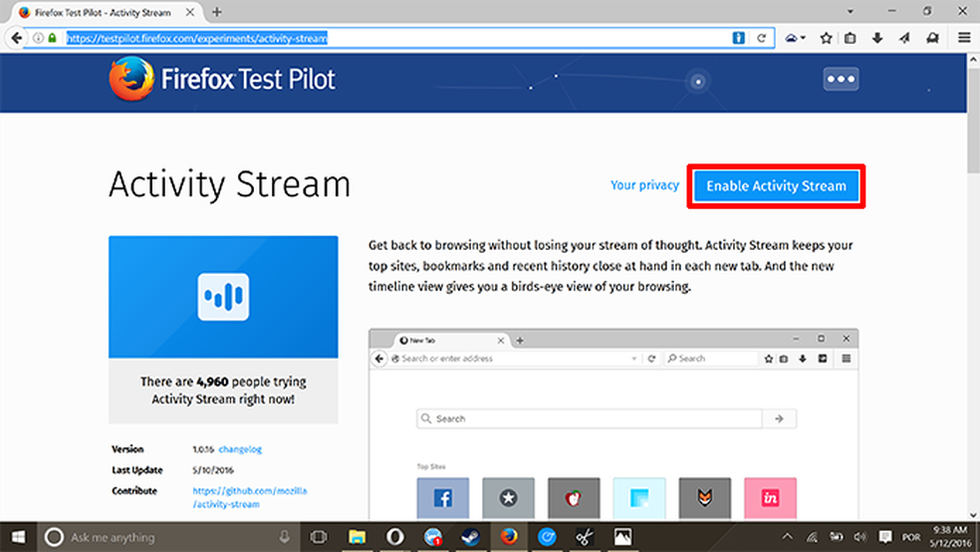Viewport: 980px width, 552px height.
Task: Bookmark this page with the star icon
Action: pyautogui.click(x=826, y=38)
